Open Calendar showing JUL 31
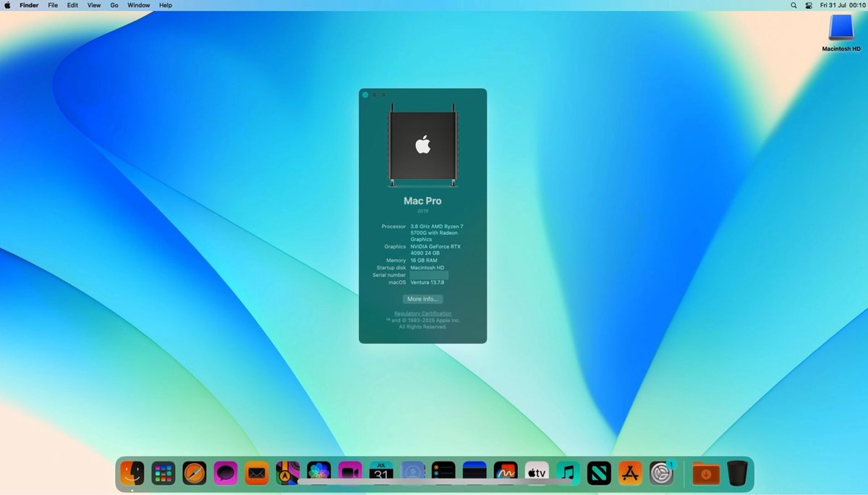The height and width of the screenshot is (495, 868). click(x=381, y=473)
